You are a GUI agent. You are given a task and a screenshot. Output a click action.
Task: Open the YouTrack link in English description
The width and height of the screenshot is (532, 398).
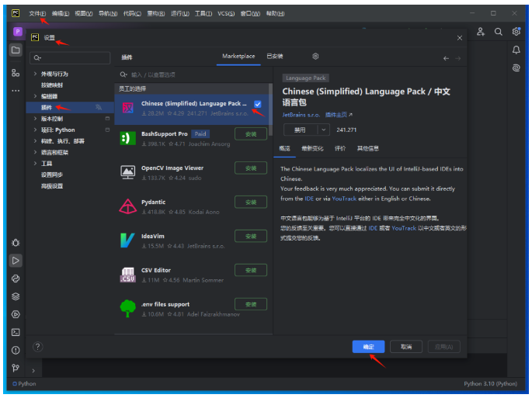click(x=344, y=199)
